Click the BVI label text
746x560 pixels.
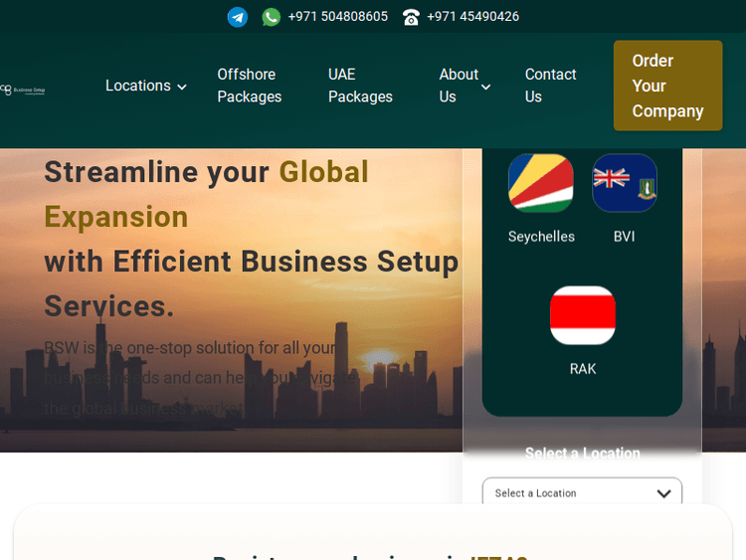pyautogui.click(x=625, y=237)
